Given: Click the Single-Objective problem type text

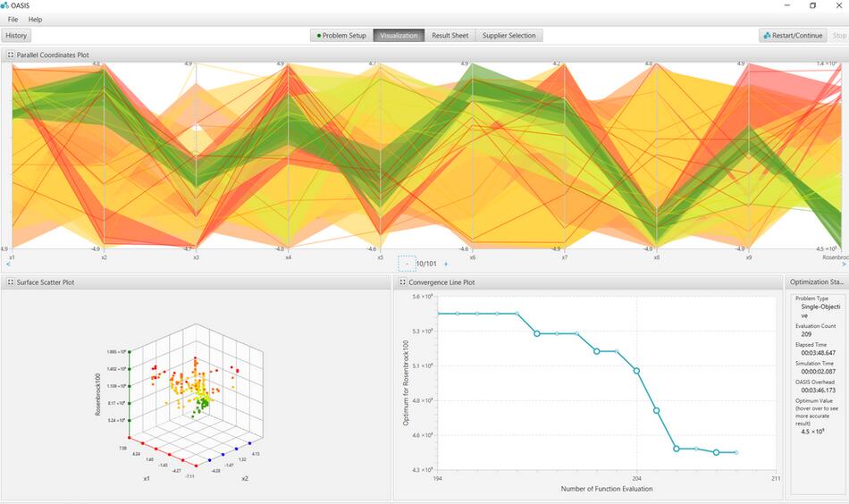Looking at the screenshot, I should click(820, 311).
